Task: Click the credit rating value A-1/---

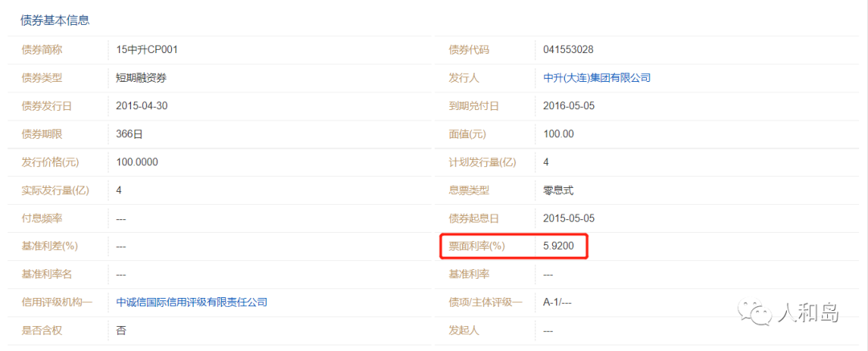Action: 557,302
